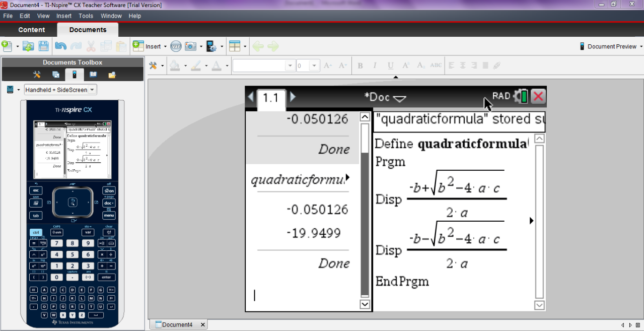The image size is (644, 331).
Task: Click the number 0 key on handheld
Action: click(56, 277)
